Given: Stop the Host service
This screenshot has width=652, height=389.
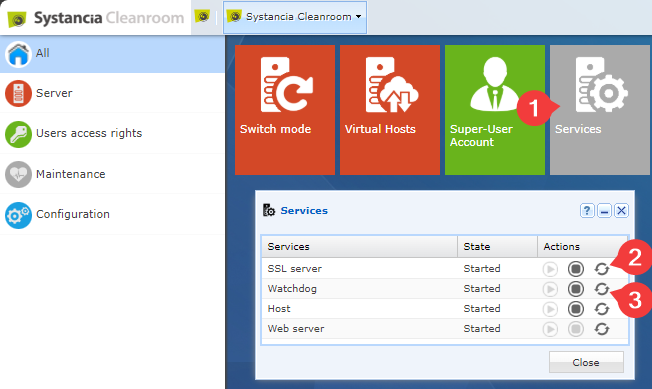Looking at the screenshot, I should (576, 309).
